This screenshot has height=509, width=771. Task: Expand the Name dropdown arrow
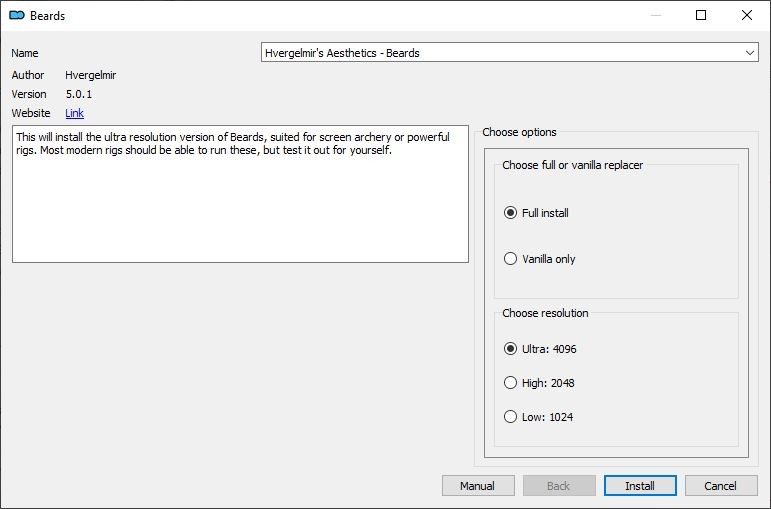(749, 53)
